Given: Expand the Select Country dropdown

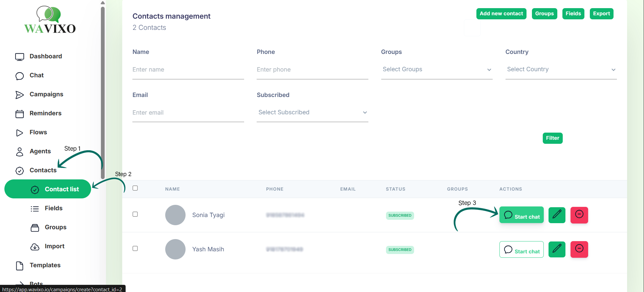Looking at the screenshot, I should [561, 70].
